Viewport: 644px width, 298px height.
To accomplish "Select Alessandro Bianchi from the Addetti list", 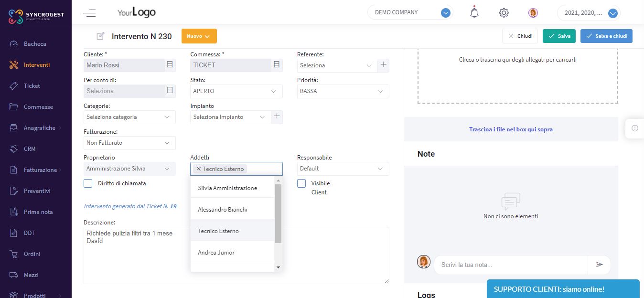I will (223, 209).
